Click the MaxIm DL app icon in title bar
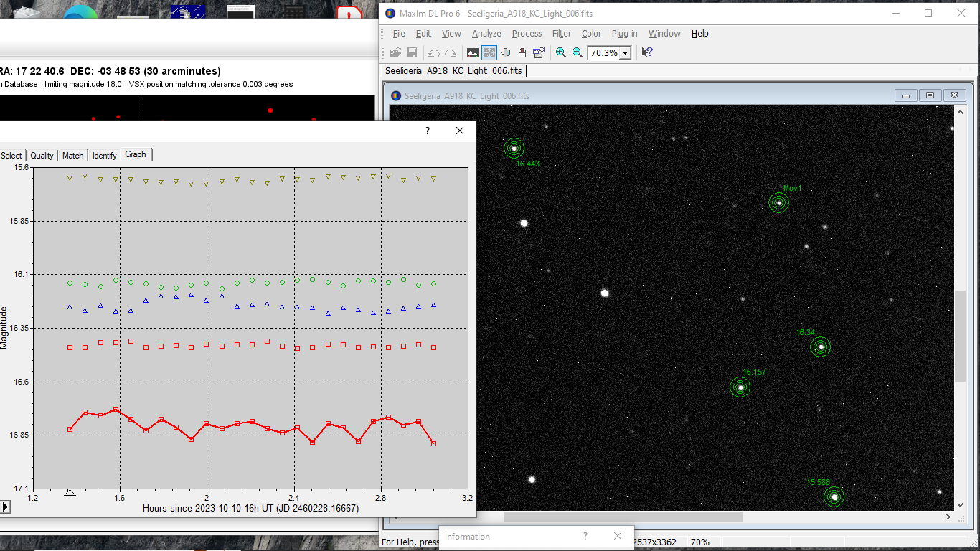This screenshot has width=980, height=551. coord(390,13)
